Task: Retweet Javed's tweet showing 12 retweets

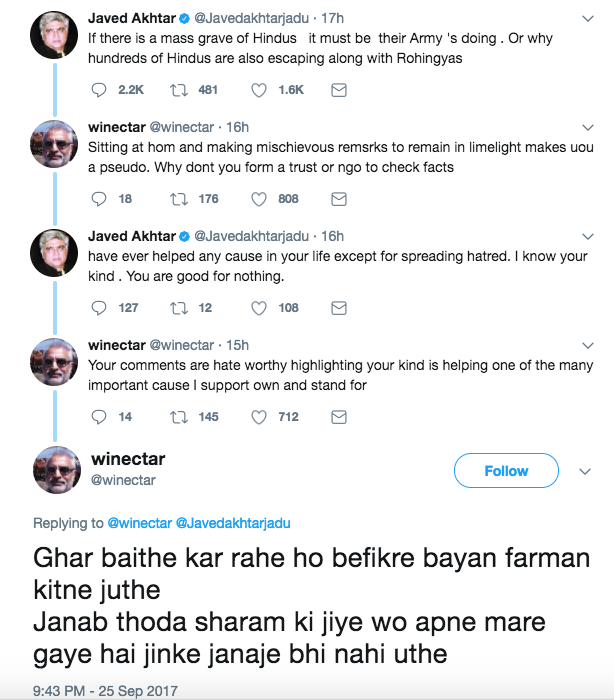Action: pyautogui.click(x=179, y=308)
